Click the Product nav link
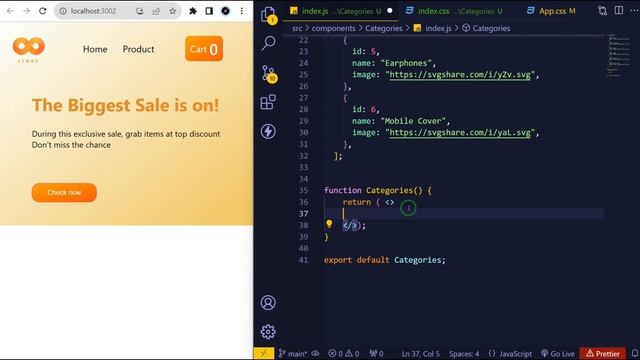640x360 pixels. point(138,49)
